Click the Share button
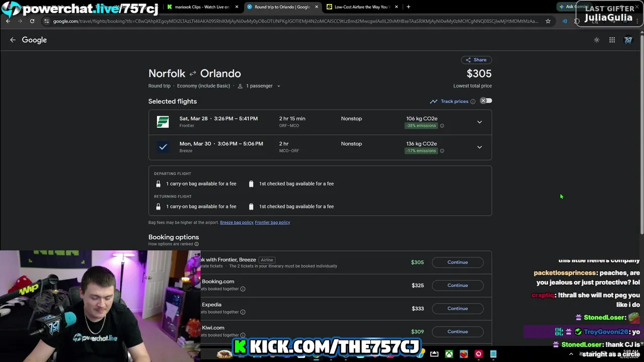The height and width of the screenshot is (362, 644). [x=476, y=60]
